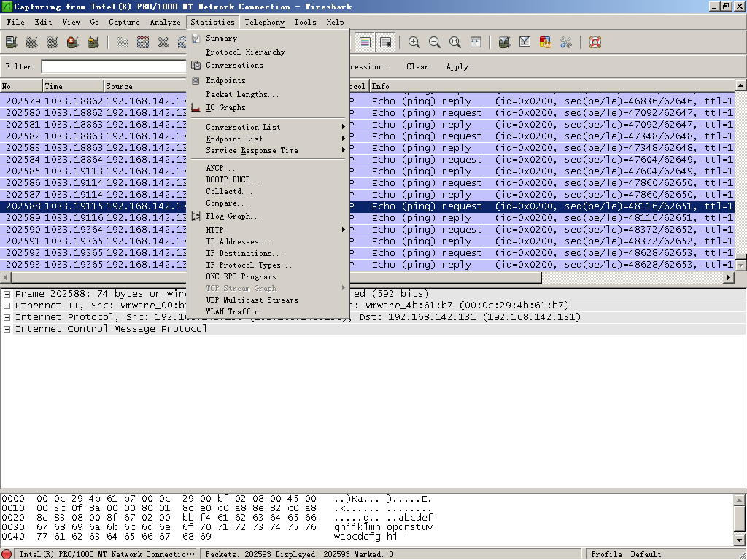Click the packet list horizontal scrollbar thumb
The height and width of the screenshot is (560, 747).
(276, 277)
